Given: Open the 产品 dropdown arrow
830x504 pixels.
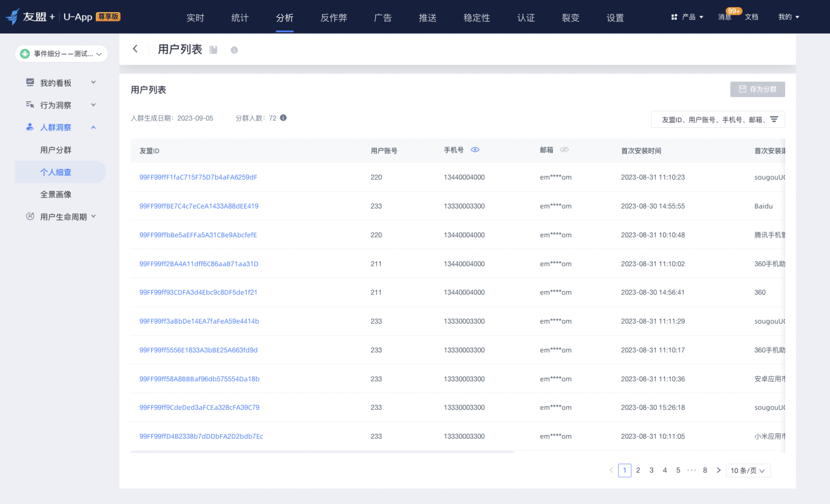Looking at the screenshot, I should [702, 17].
